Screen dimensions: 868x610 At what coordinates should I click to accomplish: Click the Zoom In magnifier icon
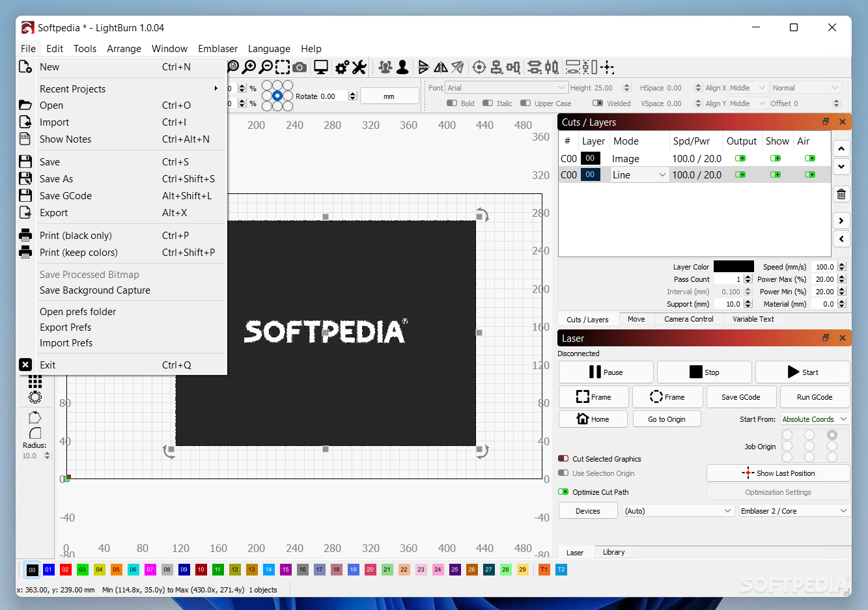click(249, 67)
